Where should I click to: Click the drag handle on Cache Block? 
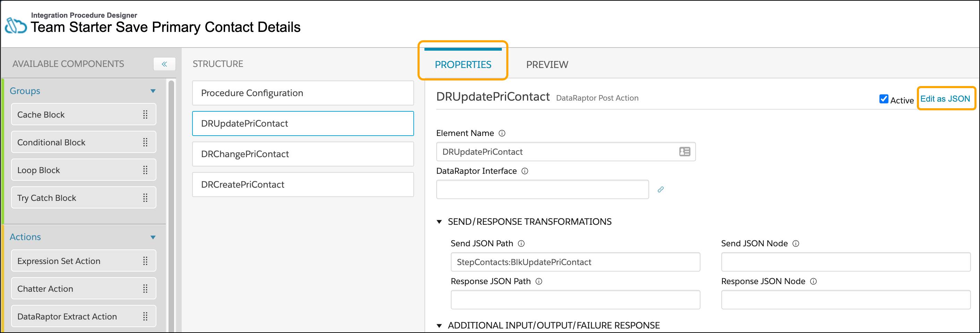click(145, 114)
